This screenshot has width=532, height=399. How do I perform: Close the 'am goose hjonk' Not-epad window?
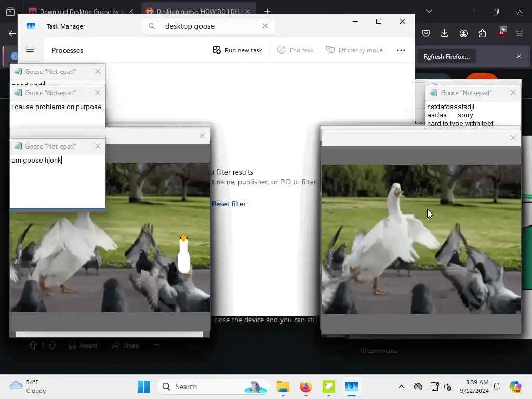tap(98, 146)
